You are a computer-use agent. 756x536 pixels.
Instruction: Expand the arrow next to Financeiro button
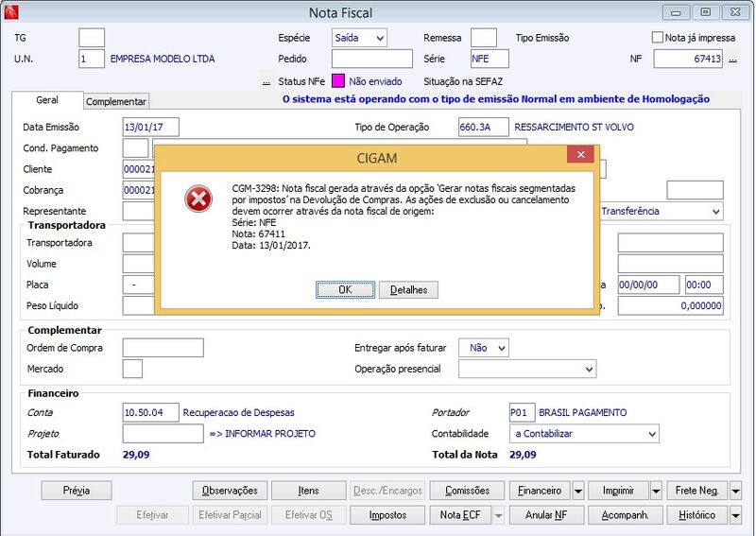578,491
